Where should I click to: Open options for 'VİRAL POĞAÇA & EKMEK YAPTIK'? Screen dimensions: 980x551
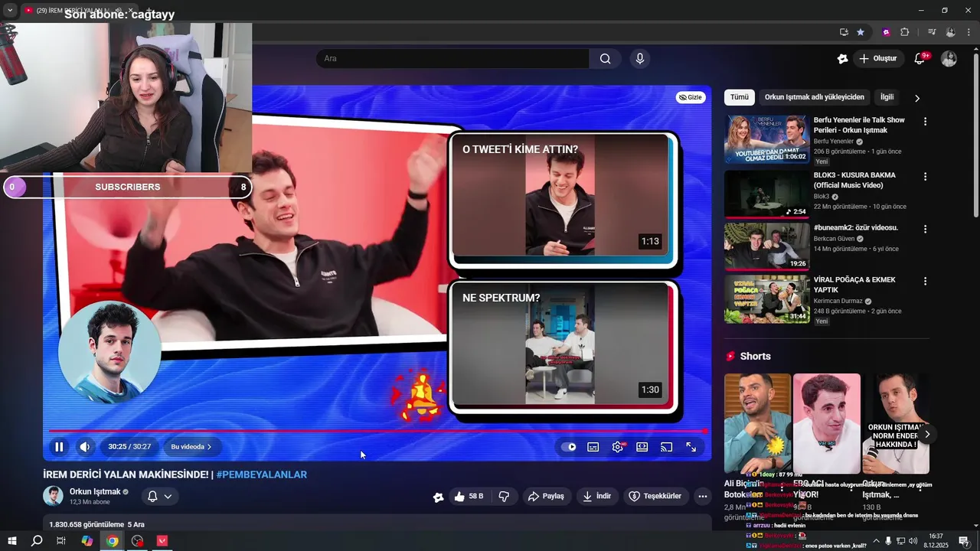[x=925, y=281]
